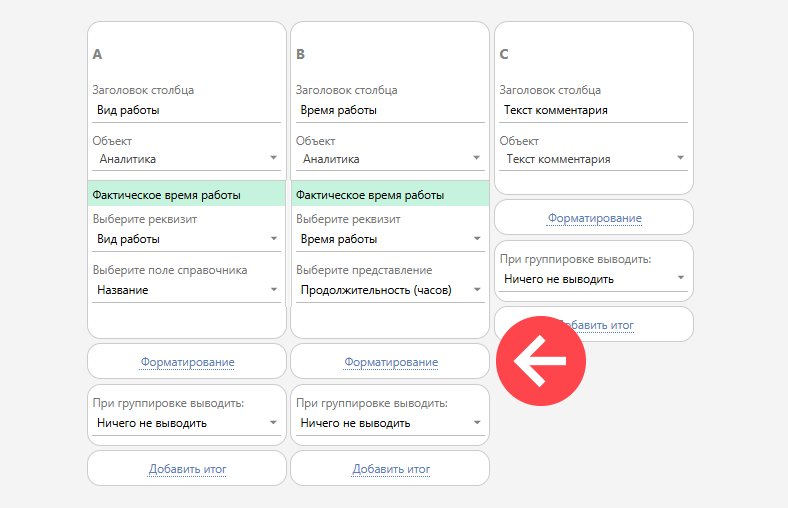The image size is (788, 508).
Task: Select 'Фактическое время работы' bar in column B
Action: point(390,194)
